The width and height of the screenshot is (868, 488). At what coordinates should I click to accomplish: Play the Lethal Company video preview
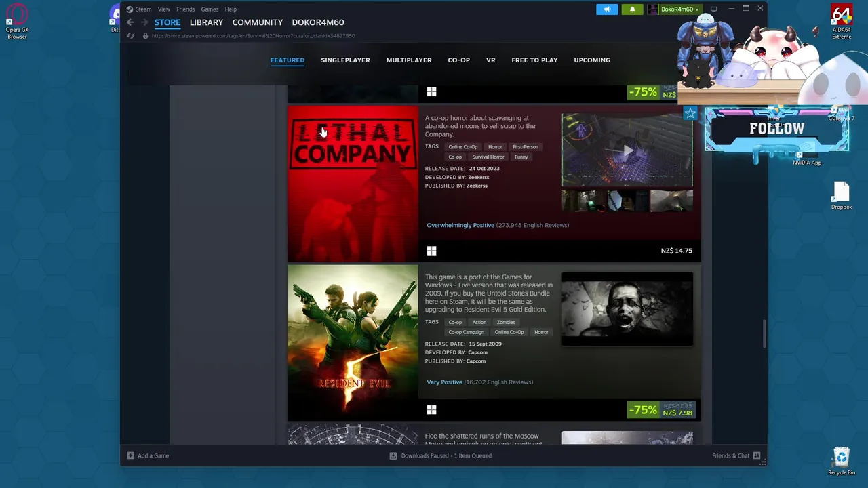627,150
